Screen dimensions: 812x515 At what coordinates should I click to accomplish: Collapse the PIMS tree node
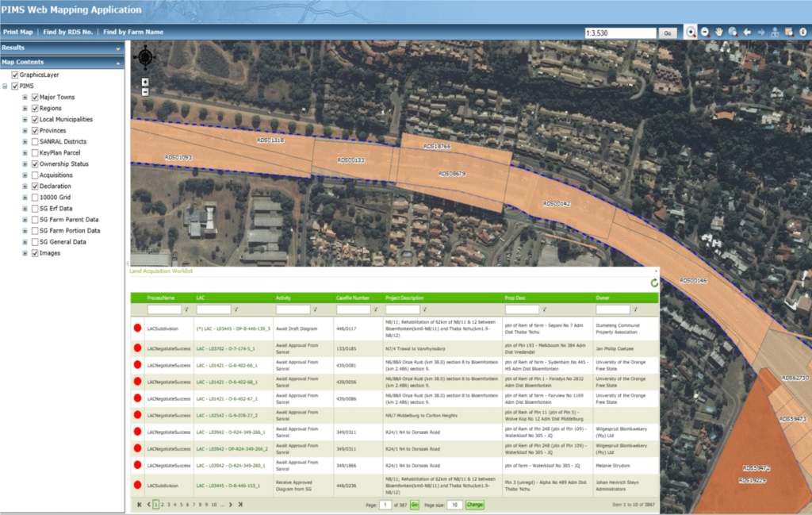(5, 86)
